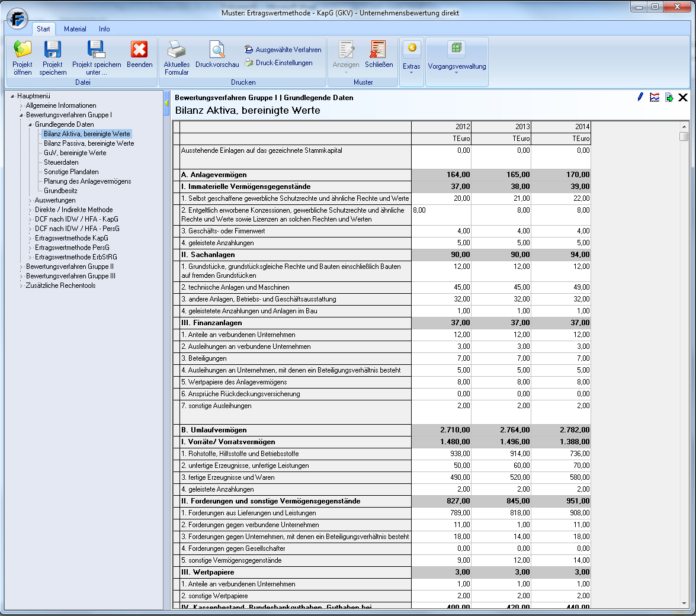Expand Direkte / Indirekte Methode node
This screenshot has height=616, width=696.
coord(30,210)
